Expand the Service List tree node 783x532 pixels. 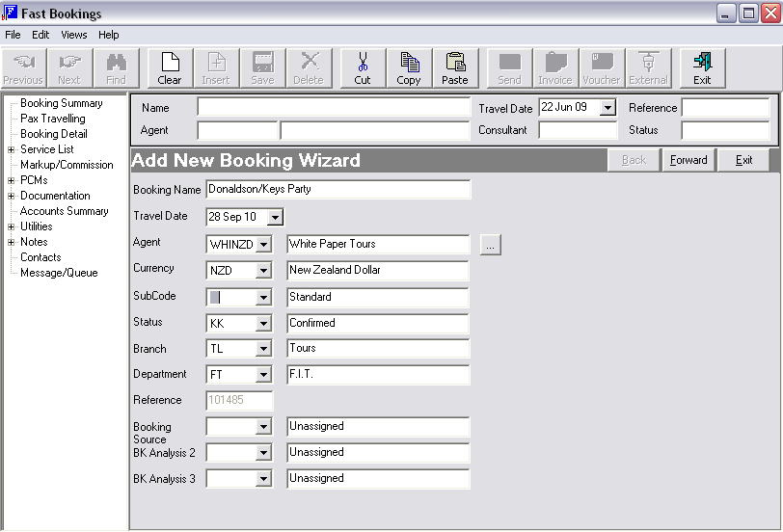pyautogui.click(x=11, y=149)
